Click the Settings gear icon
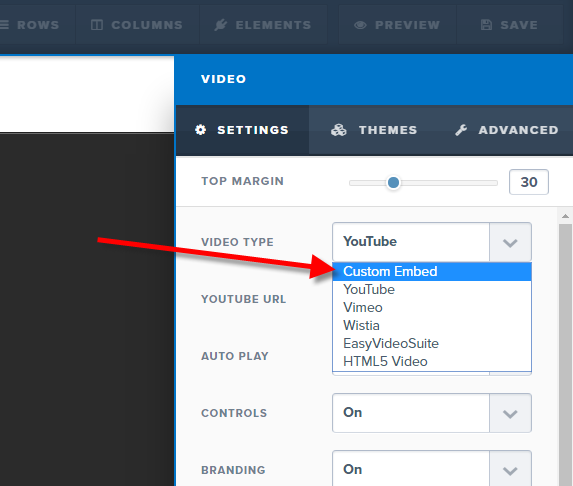Screen dimensions: 573x486 [200, 130]
